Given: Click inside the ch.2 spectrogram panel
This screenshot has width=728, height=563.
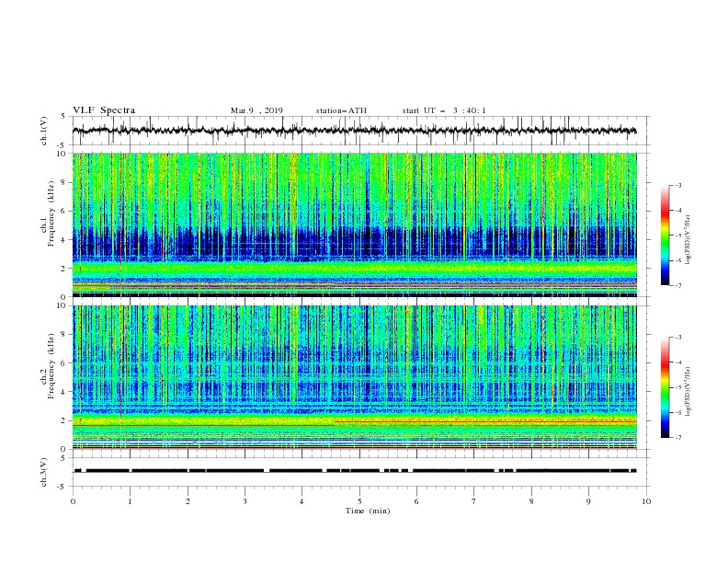Looking at the screenshot, I should [354, 377].
